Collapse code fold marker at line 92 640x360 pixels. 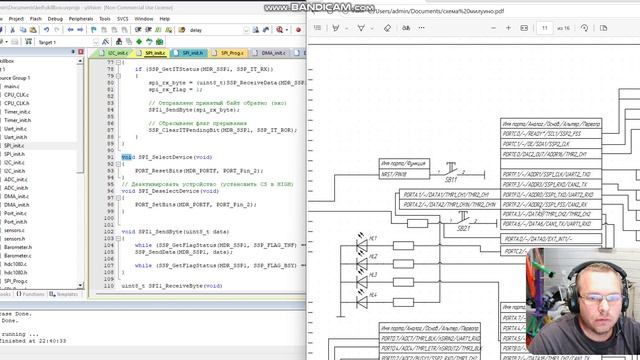tap(118, 164)
